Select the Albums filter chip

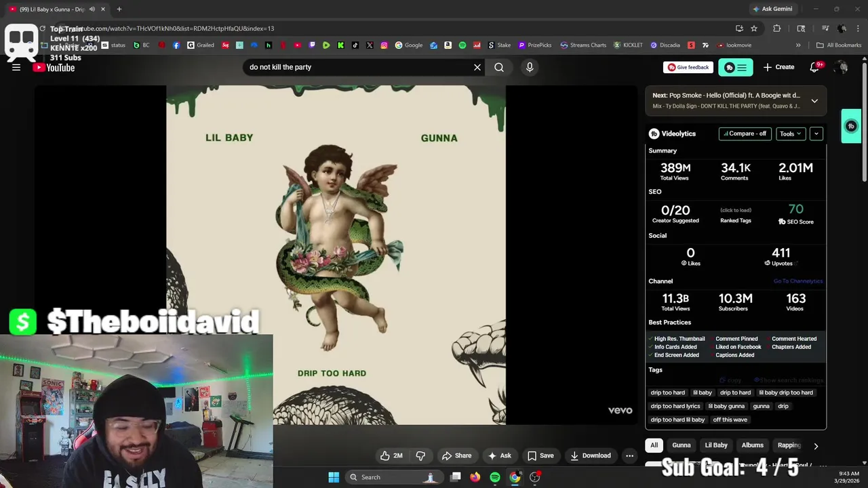click(753, 445)
